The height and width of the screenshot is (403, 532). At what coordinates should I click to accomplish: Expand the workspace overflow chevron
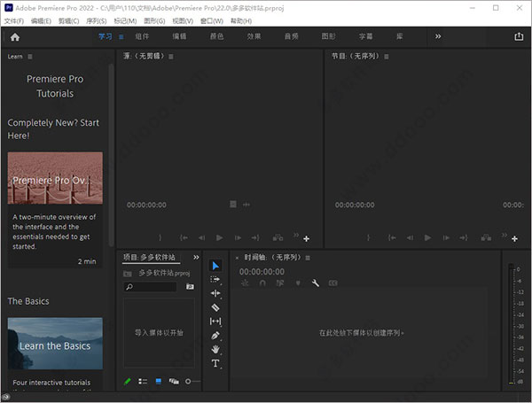pyautogui.click(x=437, y=37)
